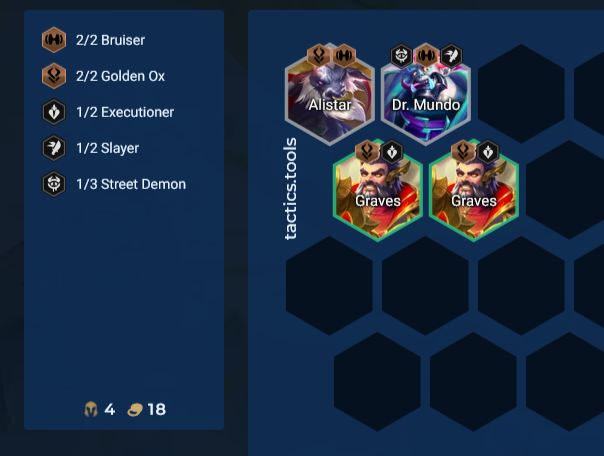604x456 pixels.
Task: Click the gold helmet champion count icon
Action: 91,409
